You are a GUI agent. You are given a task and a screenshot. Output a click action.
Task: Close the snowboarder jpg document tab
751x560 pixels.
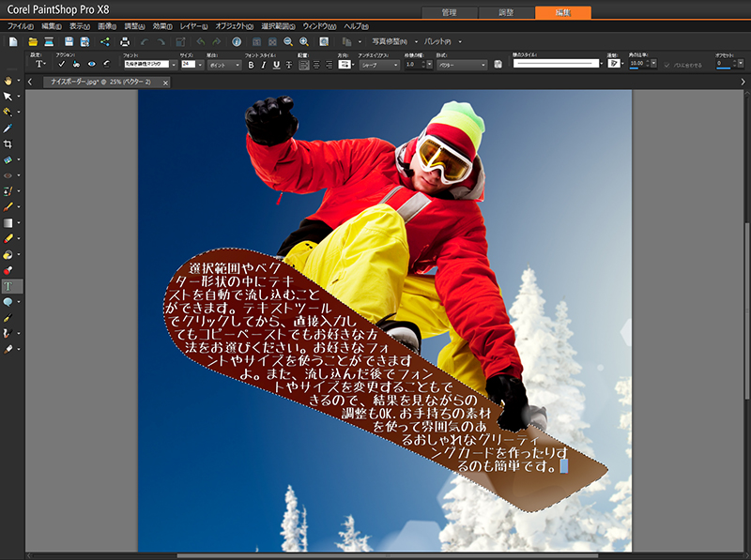165,83
